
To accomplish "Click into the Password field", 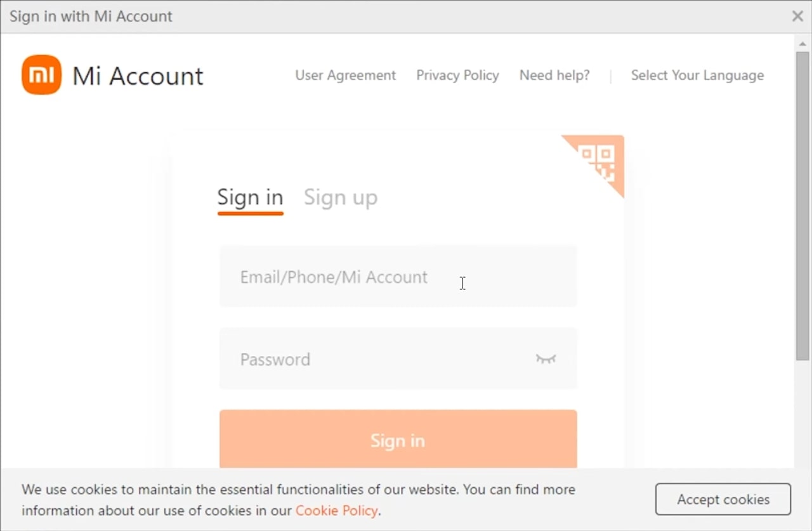I will (381, 359).
